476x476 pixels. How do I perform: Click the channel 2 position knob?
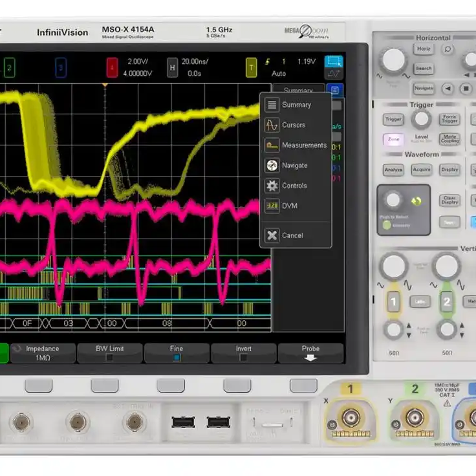[x=446, y=330]
